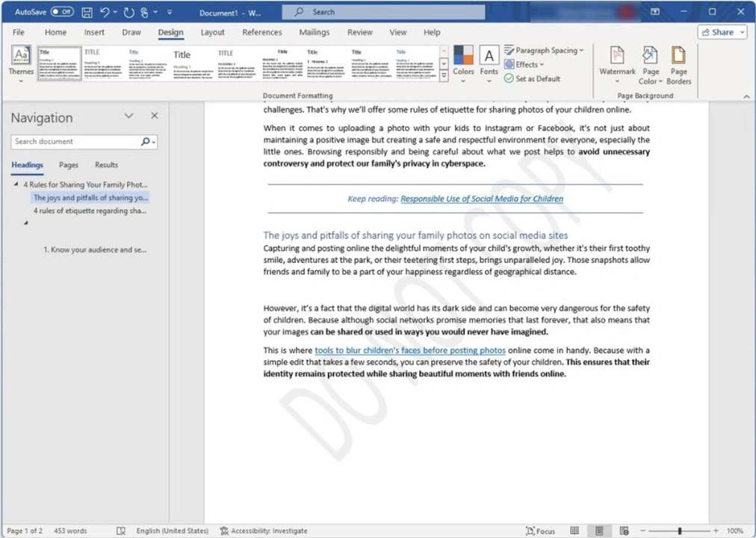
Task: Switch to the Home tab
Action: point(55,32)
